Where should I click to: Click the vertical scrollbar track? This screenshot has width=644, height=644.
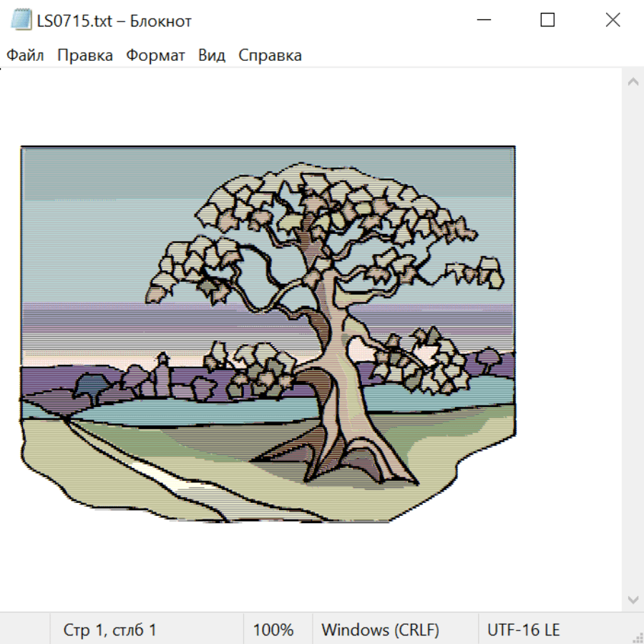coord(633,341)
